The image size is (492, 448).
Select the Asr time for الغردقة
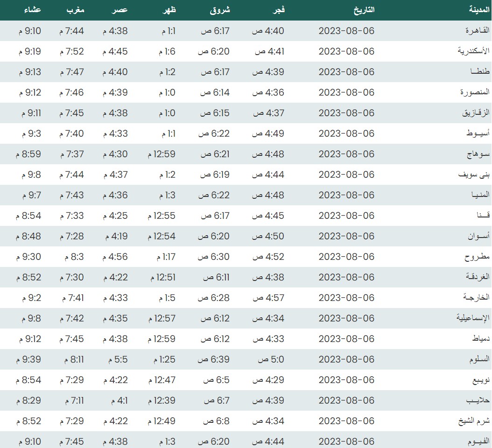point(115,277)
